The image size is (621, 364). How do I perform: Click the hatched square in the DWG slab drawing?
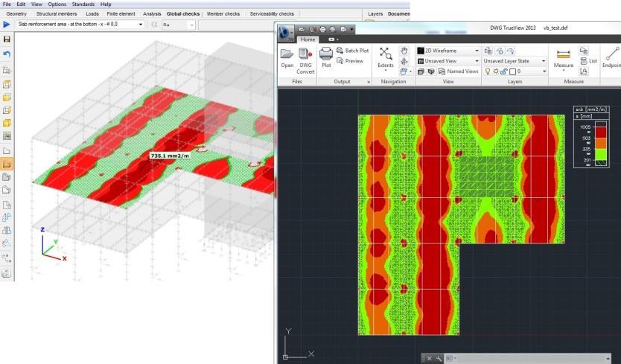[x=487, y=176]
